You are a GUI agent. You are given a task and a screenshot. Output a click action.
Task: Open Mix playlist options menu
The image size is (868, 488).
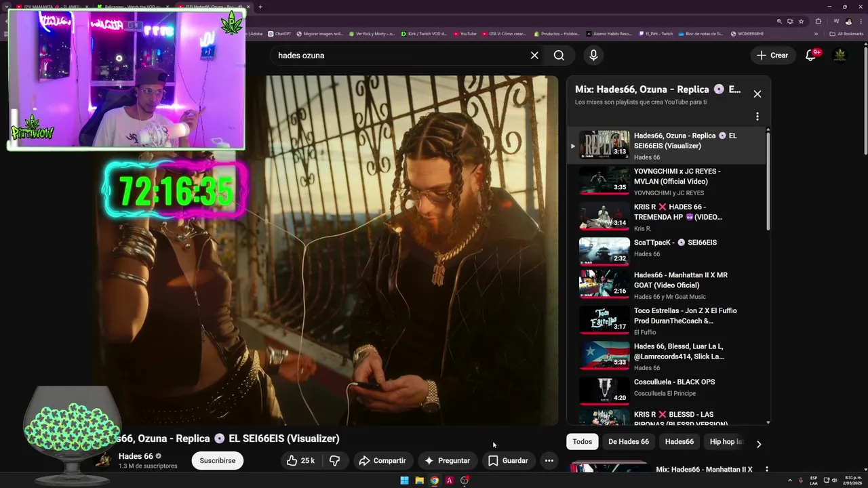[757, 117]
